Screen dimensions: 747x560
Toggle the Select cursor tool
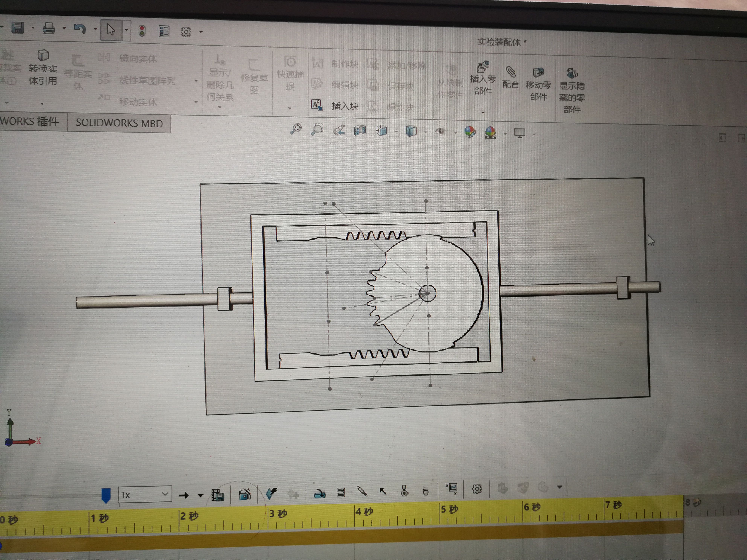pos(111,30)
